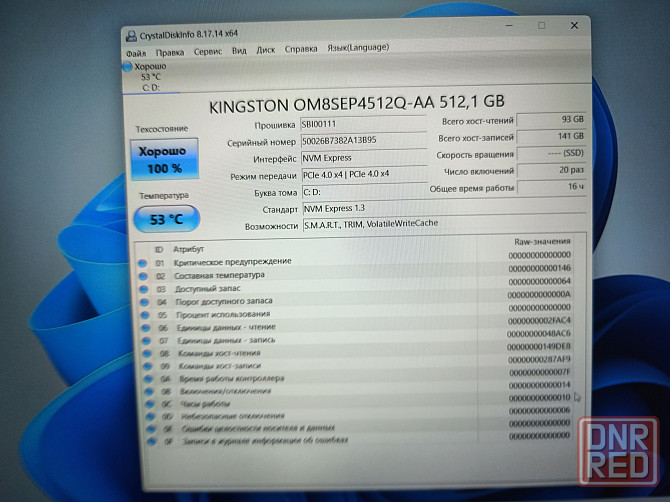Viewport: 670px width, 502px height.
Task: Click status orb for Часы работы row
Action: tap(150, 404)
